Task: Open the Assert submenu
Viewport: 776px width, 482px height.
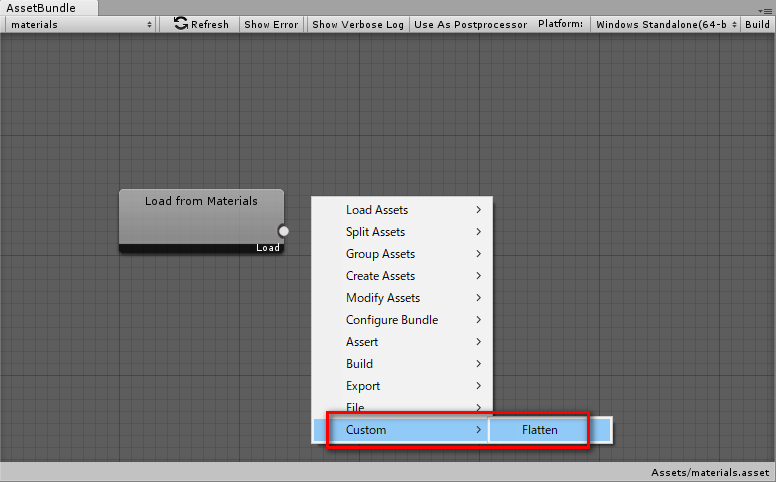Action: point(402,342)
